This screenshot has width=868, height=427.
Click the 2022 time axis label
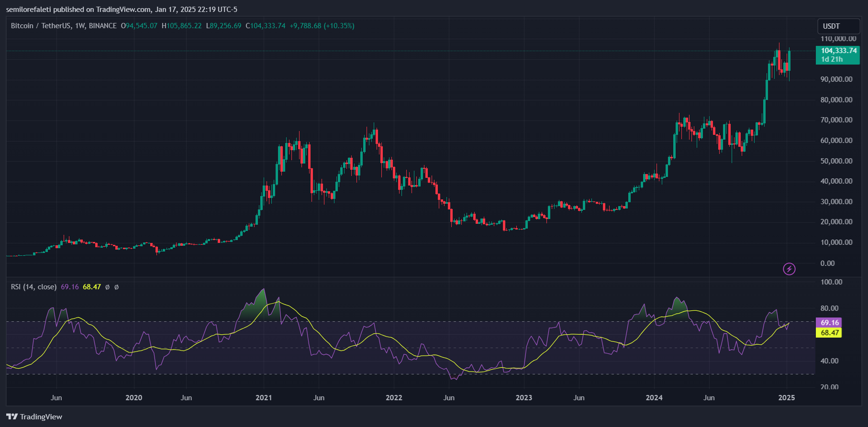point(394,398)
